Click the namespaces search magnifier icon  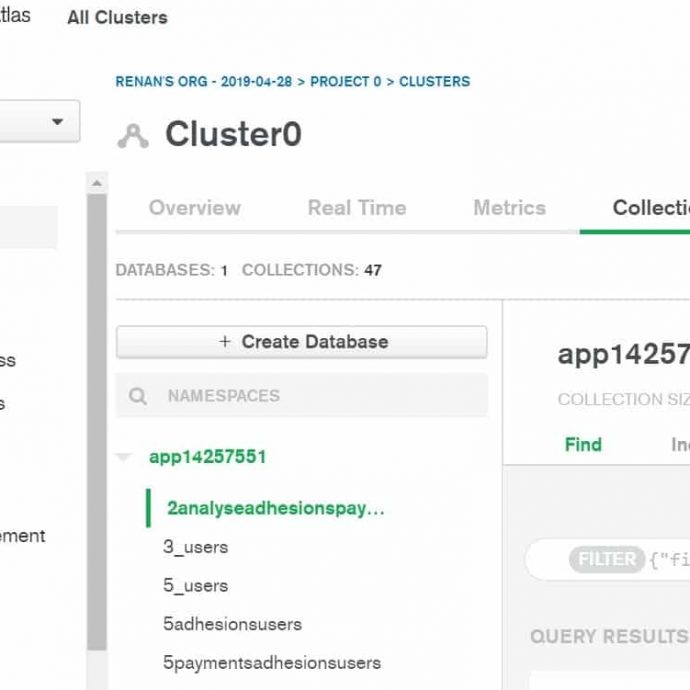138,396
